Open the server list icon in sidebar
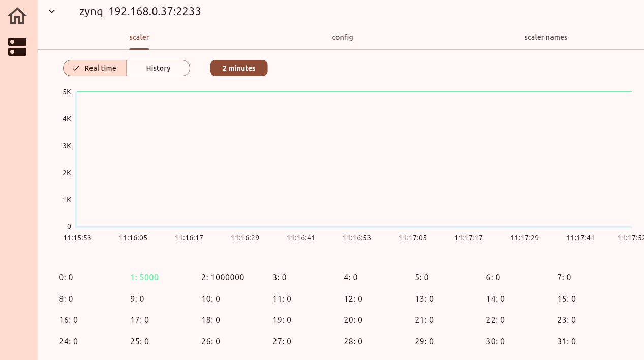 pos(17,47)
